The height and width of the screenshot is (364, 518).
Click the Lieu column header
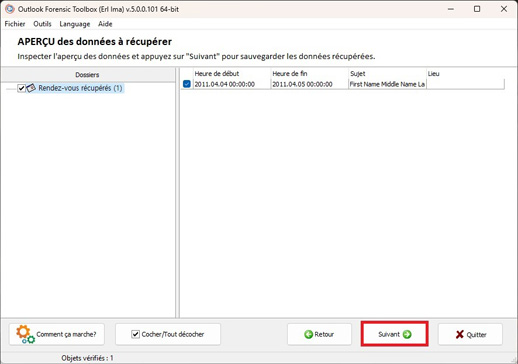(x=465, y=74)
